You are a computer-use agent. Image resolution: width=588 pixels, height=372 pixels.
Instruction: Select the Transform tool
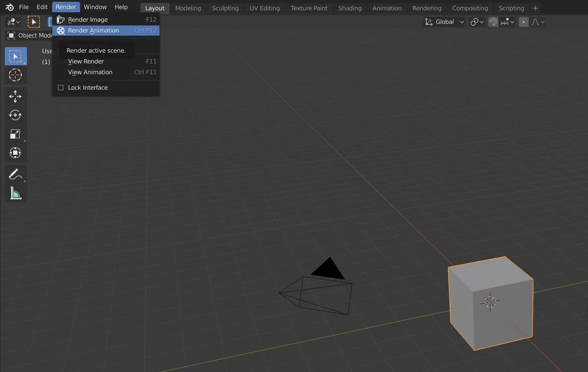tap(16, 153)
